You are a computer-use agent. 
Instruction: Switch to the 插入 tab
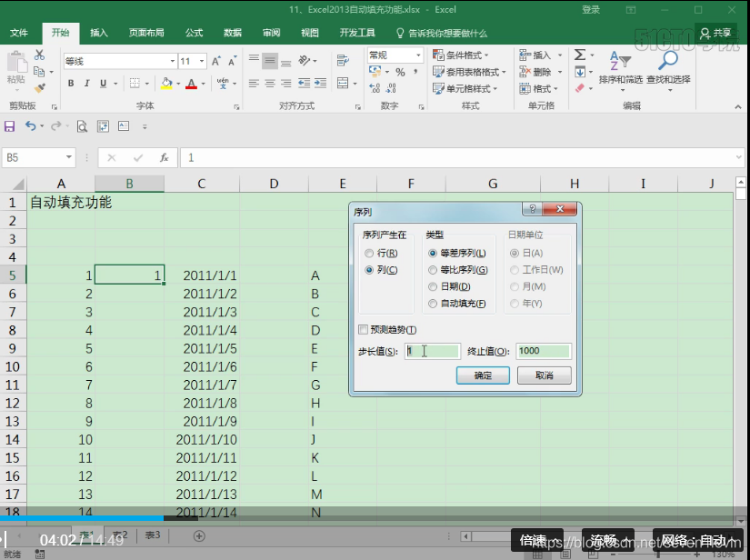pyautogui.click(x=99, y=33)
